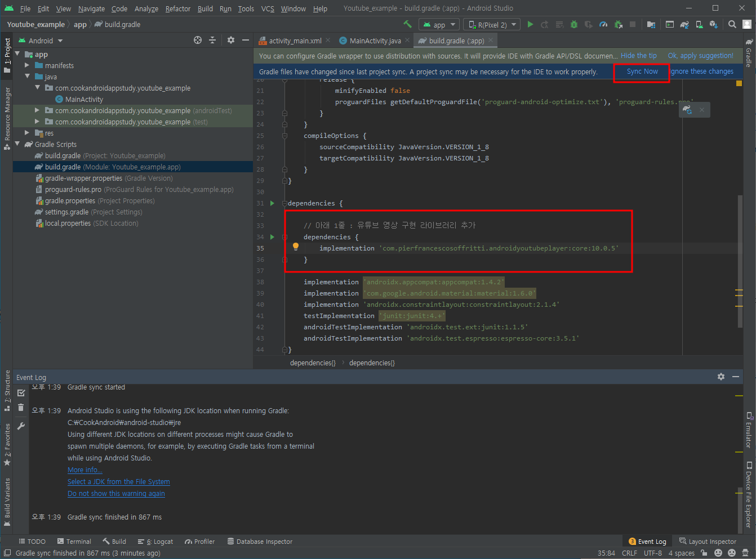Select build.gradle (Project: Youtube_example) file
This screenshot has height=559, width=756.
(105, 155)
